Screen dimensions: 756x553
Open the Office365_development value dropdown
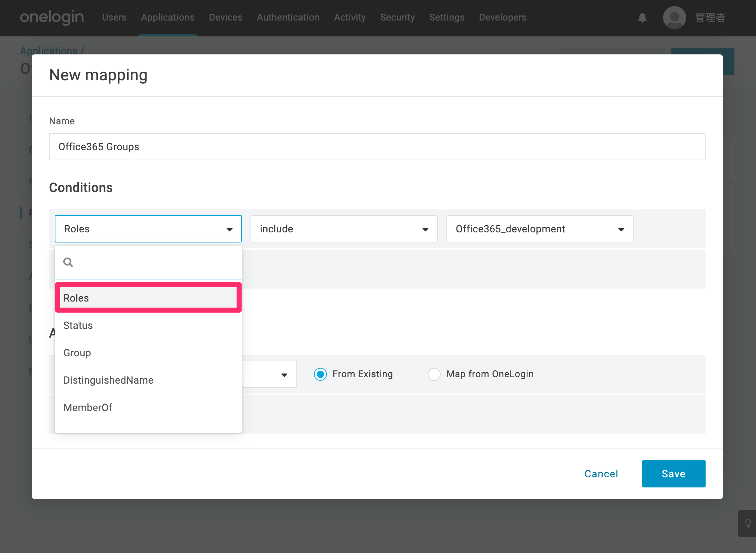[540, 229]
